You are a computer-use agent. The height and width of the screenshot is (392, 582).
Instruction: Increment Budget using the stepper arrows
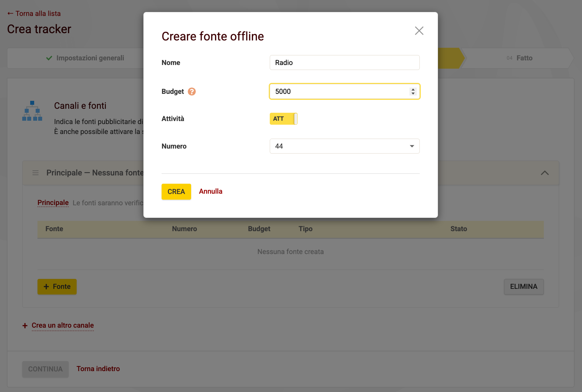pyautogui.click(x=413, y=89)
